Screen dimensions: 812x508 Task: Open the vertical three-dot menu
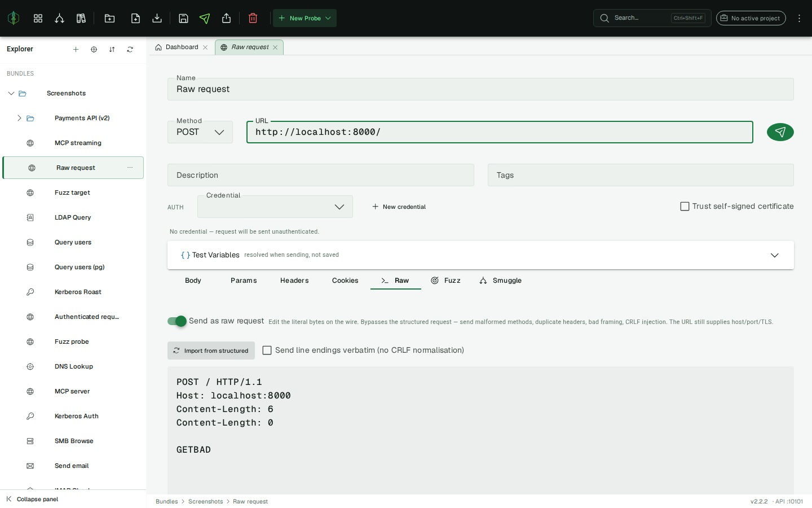pyautogui.click(x=799, y=18)
